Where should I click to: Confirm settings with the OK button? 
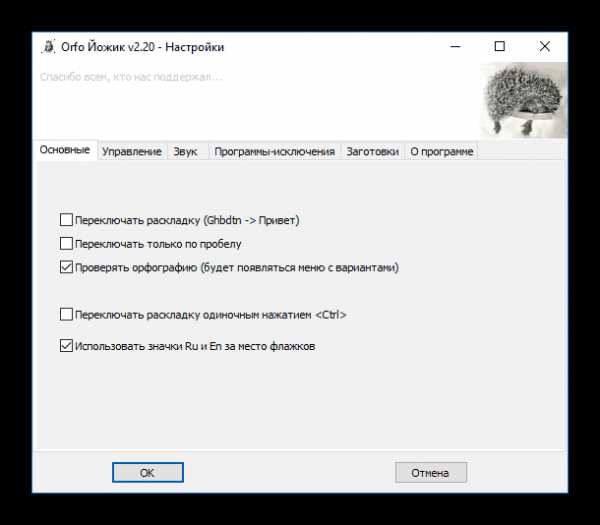tap(148, 473)
